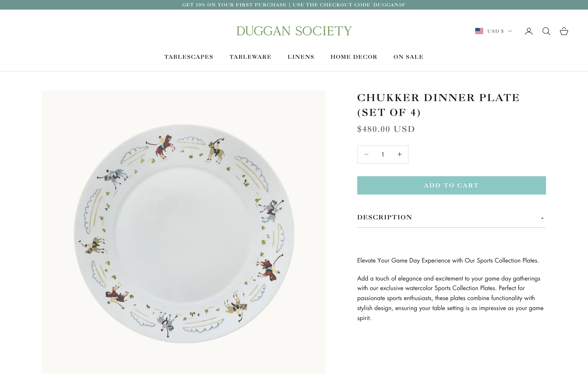Open the account login icon

click(529, 31)
